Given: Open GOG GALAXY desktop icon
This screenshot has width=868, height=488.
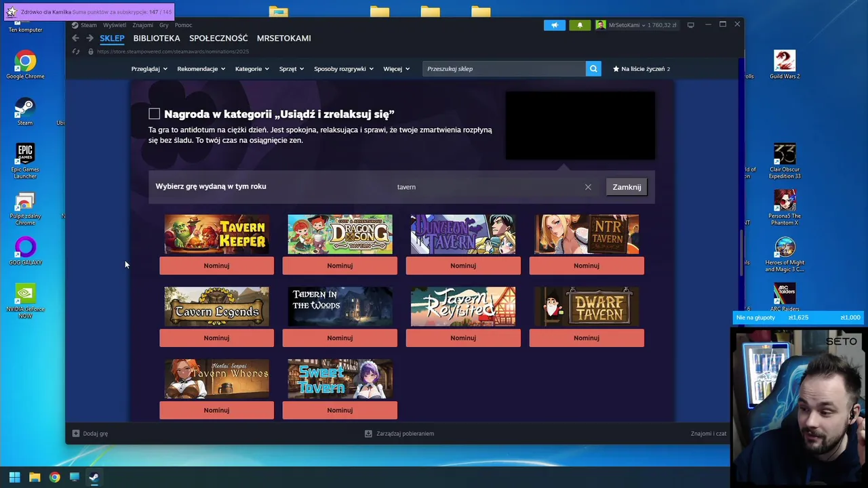Looking at the screenshot, I should [x=25, y=251].
